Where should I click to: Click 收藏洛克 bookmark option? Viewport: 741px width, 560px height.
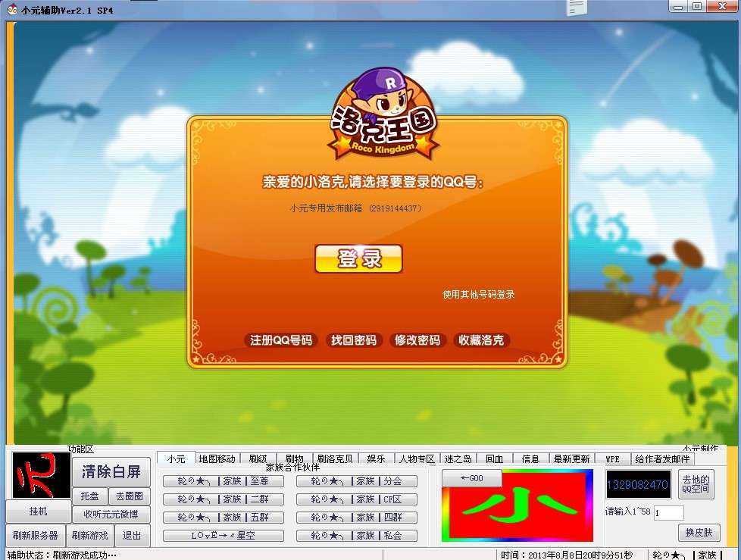(x=481, y=340)
